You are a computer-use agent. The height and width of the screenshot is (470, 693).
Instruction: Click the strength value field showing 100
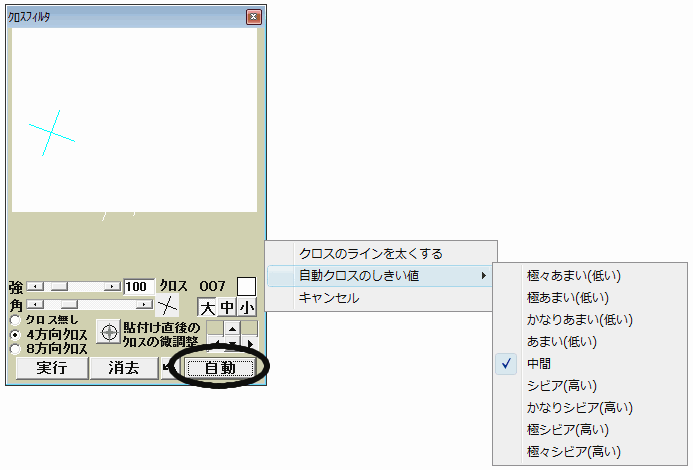139,287
